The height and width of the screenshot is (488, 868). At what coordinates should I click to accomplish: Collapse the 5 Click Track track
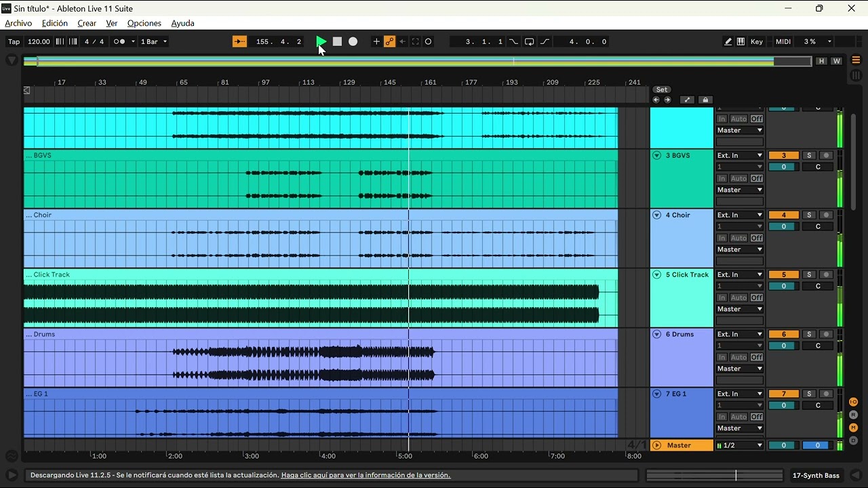click(656, 274)
